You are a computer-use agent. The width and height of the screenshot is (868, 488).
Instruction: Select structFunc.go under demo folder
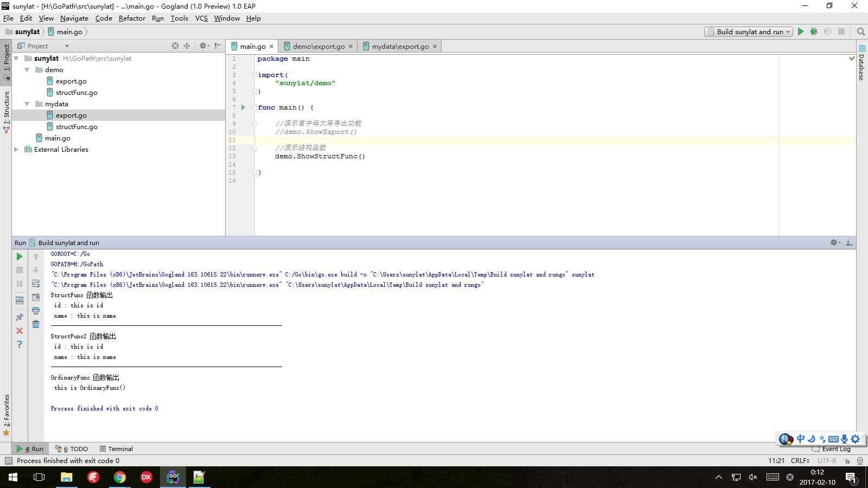pyautogui.click(x=76, y=93)
